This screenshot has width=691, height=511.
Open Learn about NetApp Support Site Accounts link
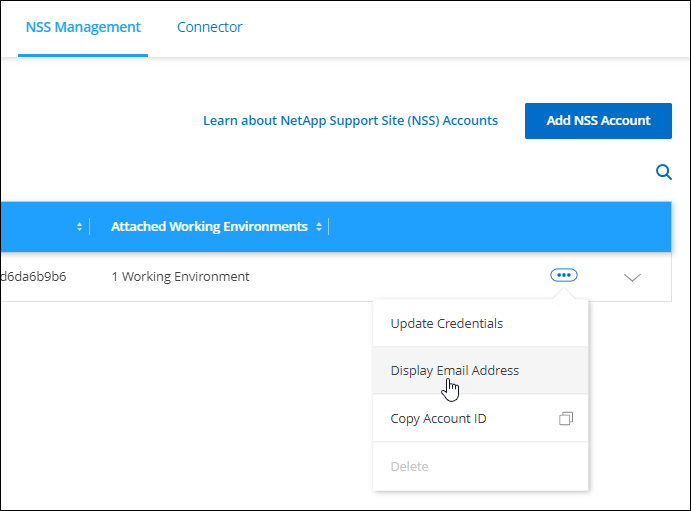(x=350, y=121)
